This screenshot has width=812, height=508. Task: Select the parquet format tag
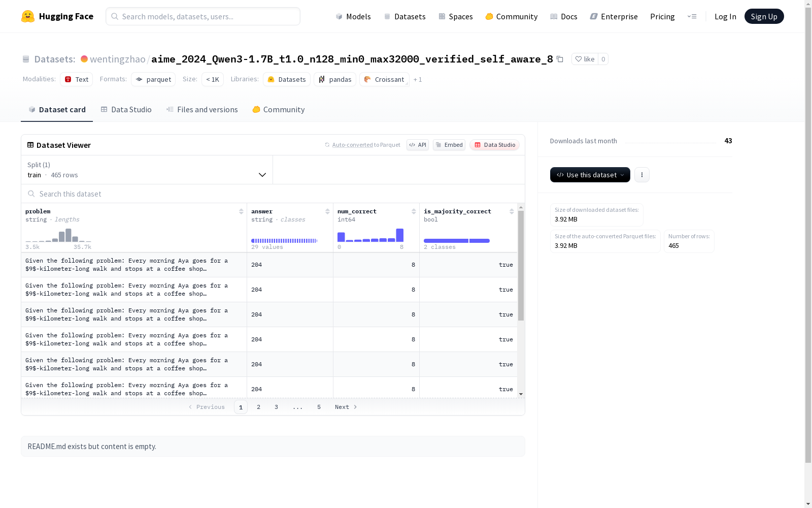click(153, 79)
